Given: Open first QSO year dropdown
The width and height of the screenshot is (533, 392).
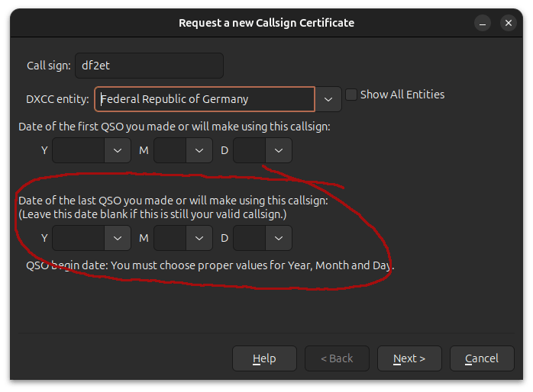Looking at the screenshot, I should pyautogui.click(x=118, y=150).
